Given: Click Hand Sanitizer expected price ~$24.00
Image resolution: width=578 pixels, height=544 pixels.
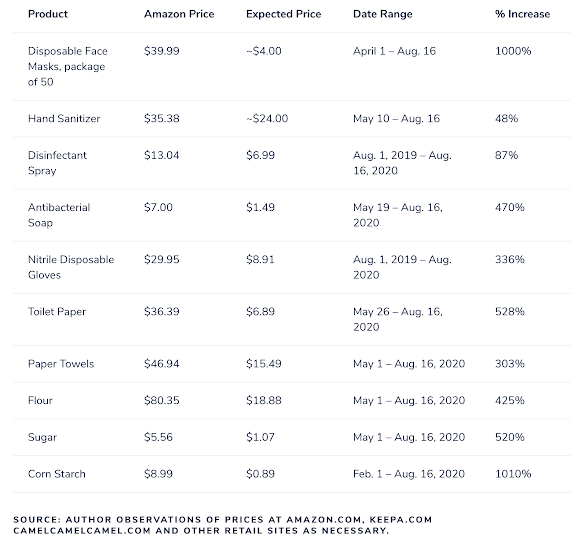Looking at the screenshot, I should click(x=267, y=119).
